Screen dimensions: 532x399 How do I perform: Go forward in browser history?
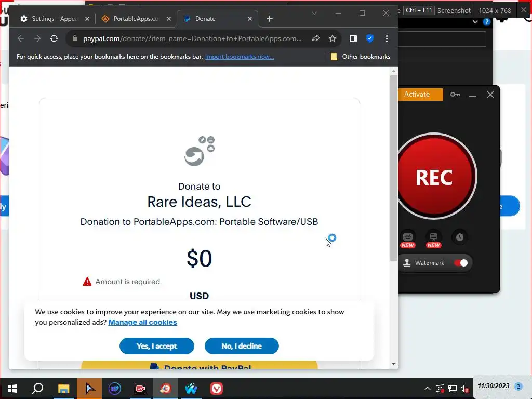pyautogui.click(x=37, y=38)
